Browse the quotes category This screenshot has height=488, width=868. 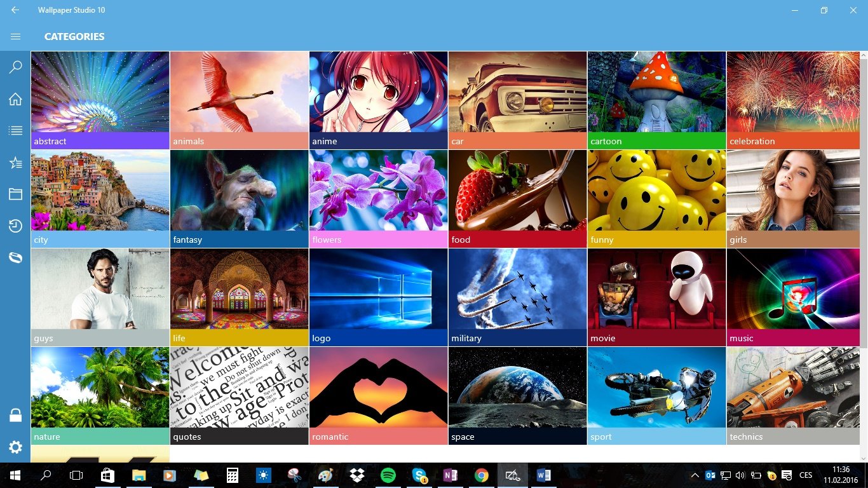point(240,396)
